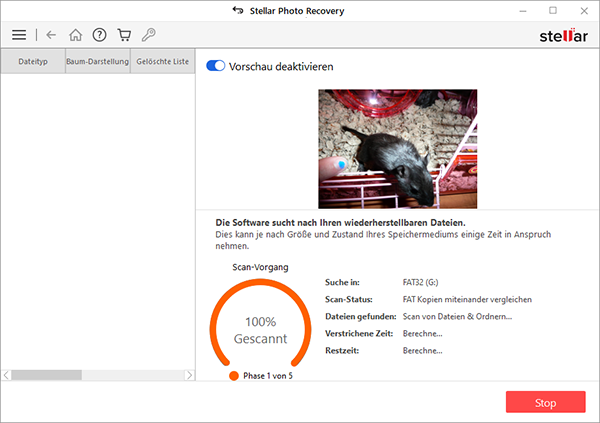Click the 'Phase 1 von 5' label

click(x=268, y=376)
